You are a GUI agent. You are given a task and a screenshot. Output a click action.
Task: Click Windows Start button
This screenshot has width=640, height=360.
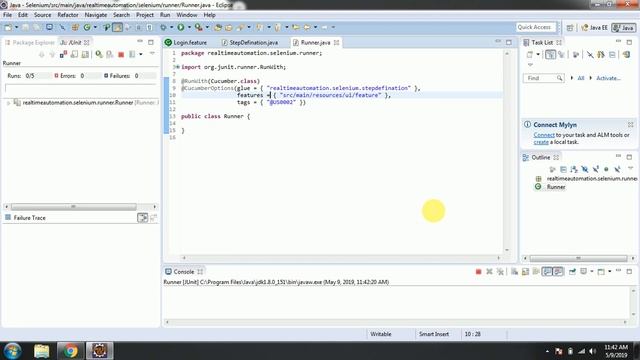pyautogui.click(x=12, y=351)
